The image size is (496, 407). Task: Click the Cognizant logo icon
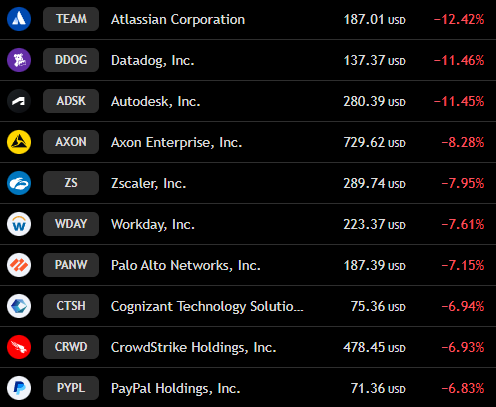click(19, 306)
